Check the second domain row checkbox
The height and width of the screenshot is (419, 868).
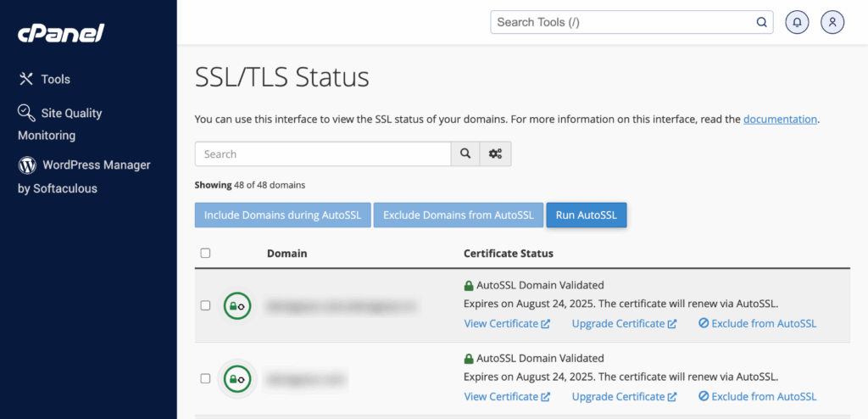point(205,378)
